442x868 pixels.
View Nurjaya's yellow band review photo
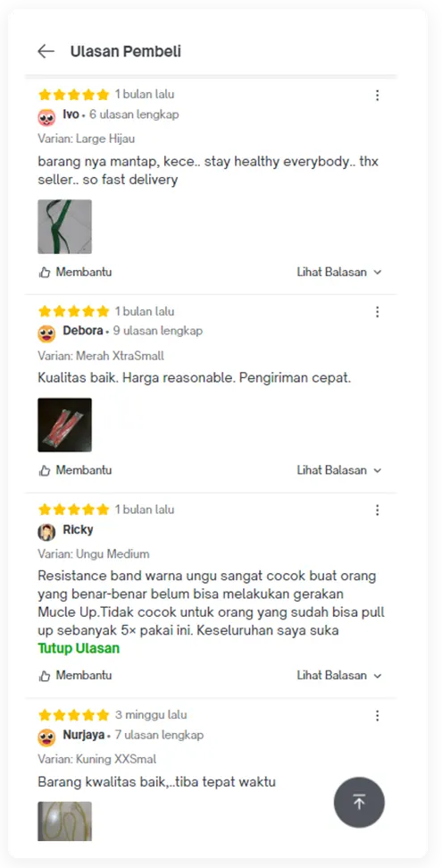click(x=64, y=822)
